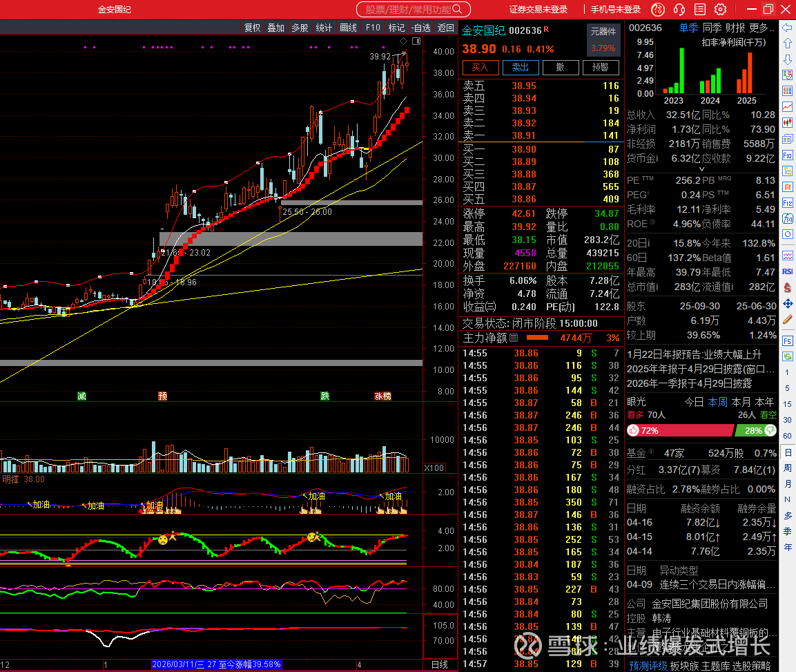
Task: Click the 买入 buy button
Action: pos(480,67)
